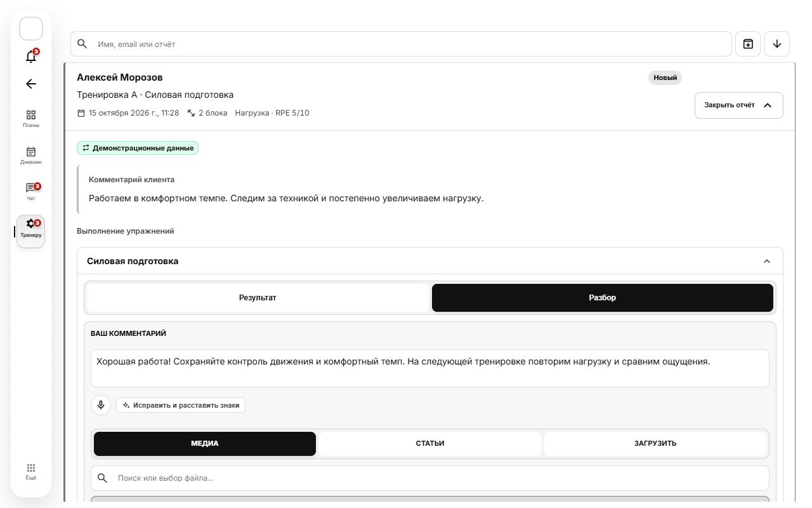
Task: Open the notifications bell icon
Action: [x=31, y=56]
